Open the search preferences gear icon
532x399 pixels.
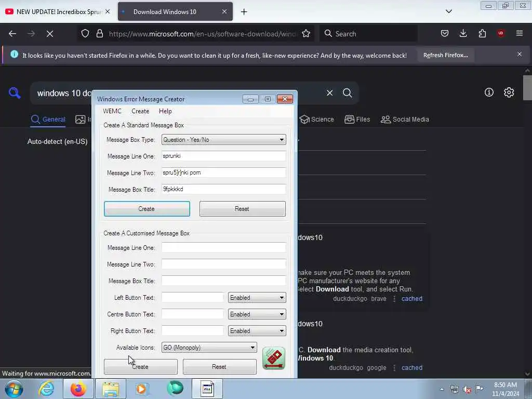509,92
